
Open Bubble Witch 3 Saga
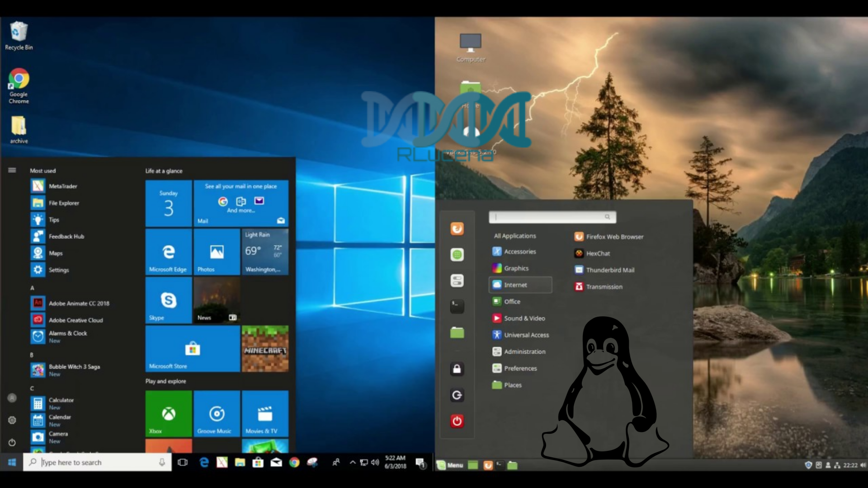66,370
